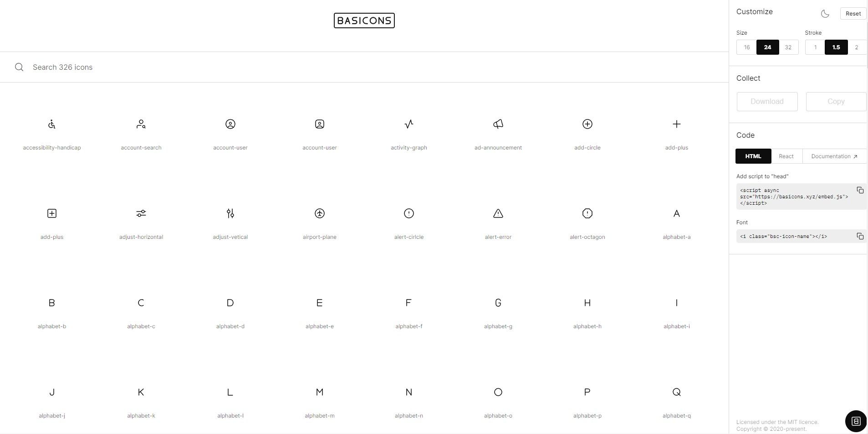This screenshot has width=868, height=434.
Task: Pick the alphabet-b letter icon
Action: pyautogui.click(x=52, y=303)
